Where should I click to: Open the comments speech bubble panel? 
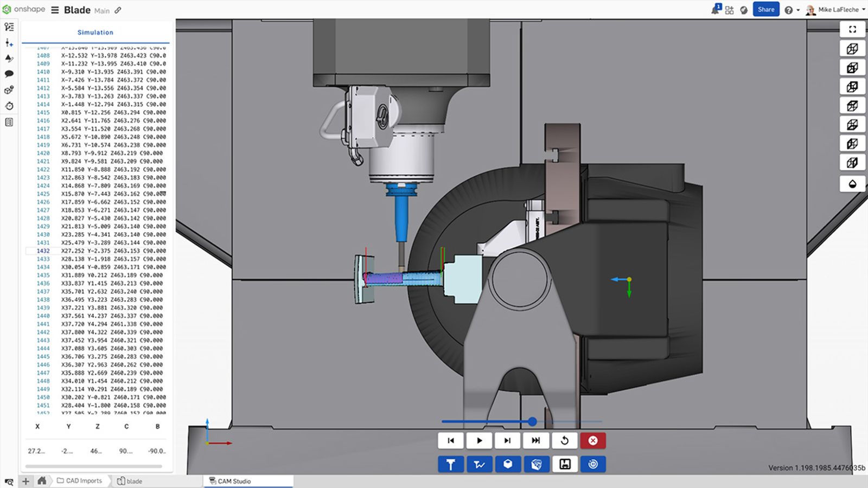9,74
